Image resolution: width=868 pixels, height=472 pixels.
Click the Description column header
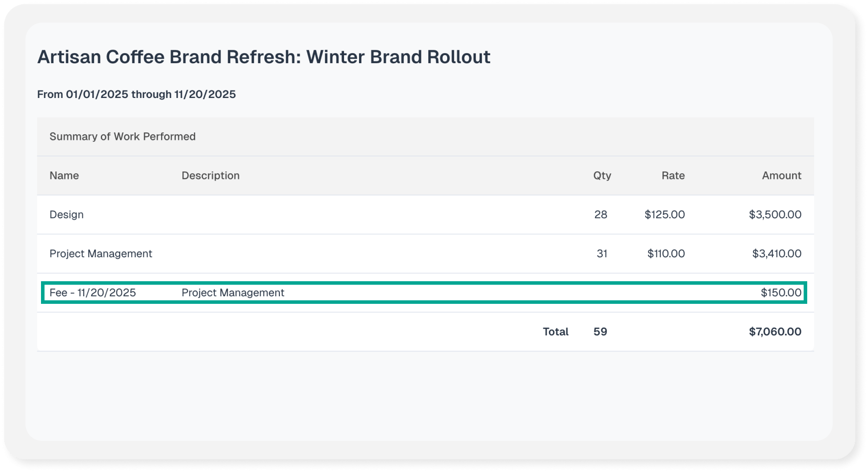click(x=210, y=176)
